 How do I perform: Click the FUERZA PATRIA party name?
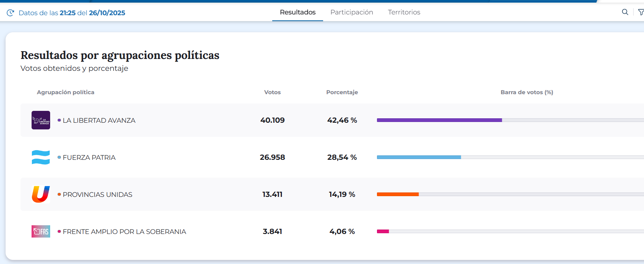[89, 158]
